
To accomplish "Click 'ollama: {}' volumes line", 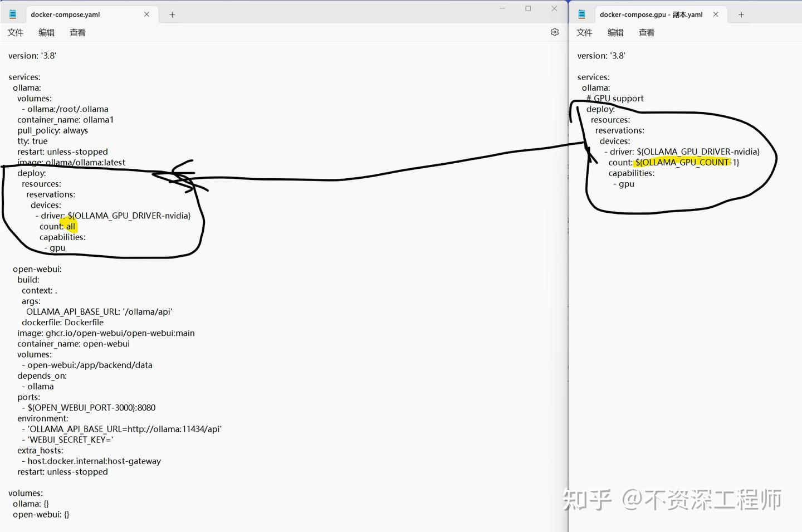I will (31, 504).
